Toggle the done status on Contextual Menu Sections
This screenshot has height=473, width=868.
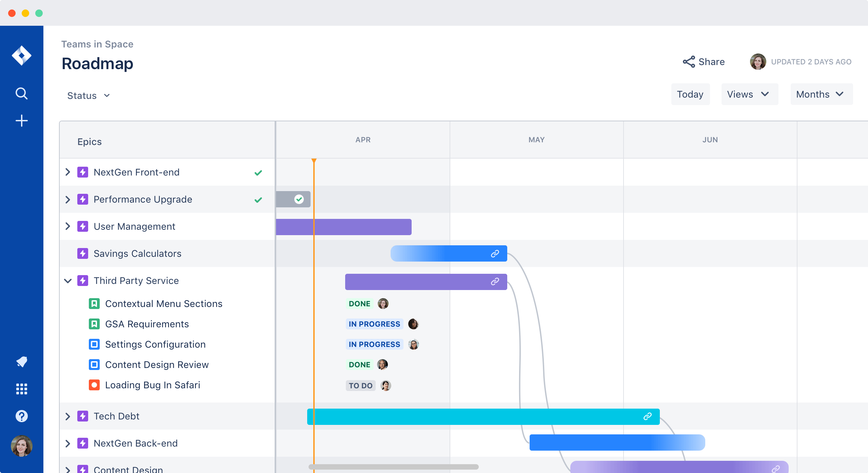point(360,304)
